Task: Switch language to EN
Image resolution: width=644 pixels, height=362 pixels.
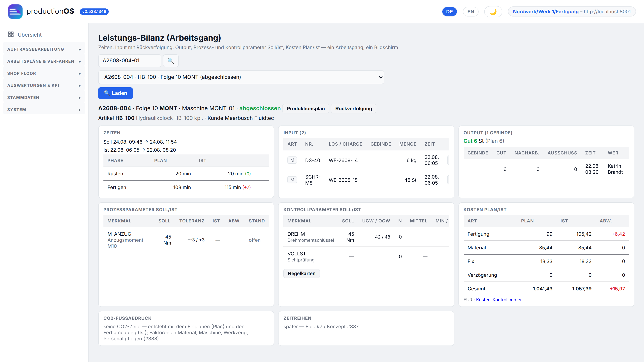Action: 471,11
